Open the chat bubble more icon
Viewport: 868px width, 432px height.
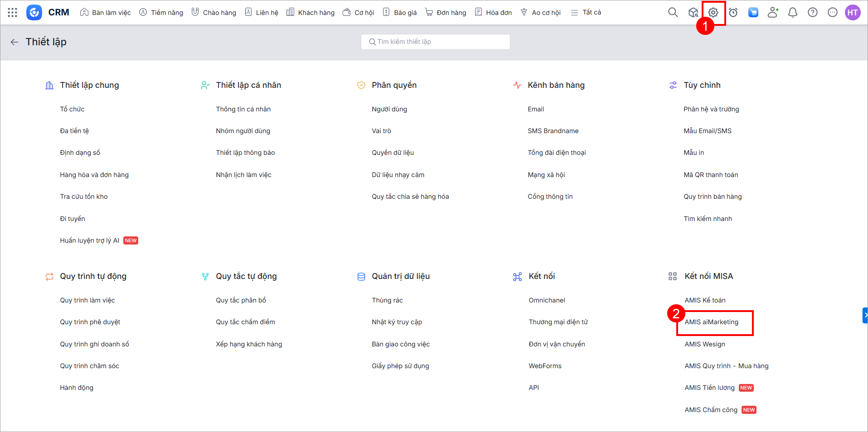tap(833, 13)
